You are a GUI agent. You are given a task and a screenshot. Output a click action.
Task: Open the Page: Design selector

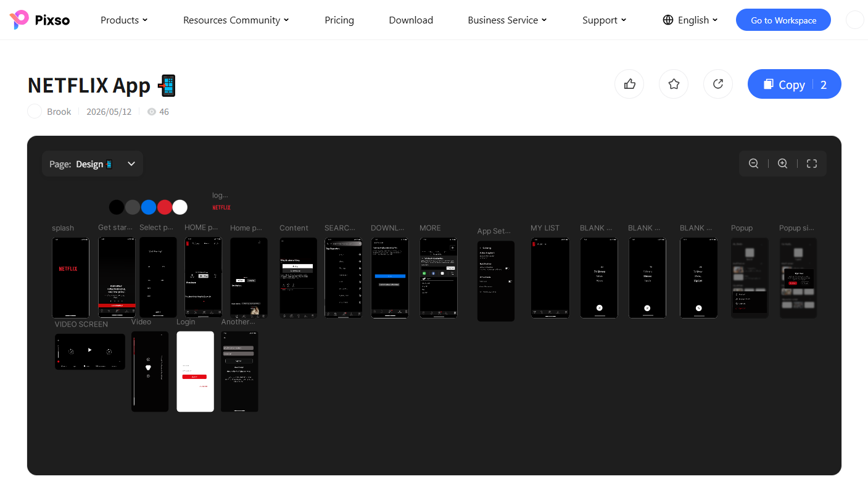(x=93, y=164)
